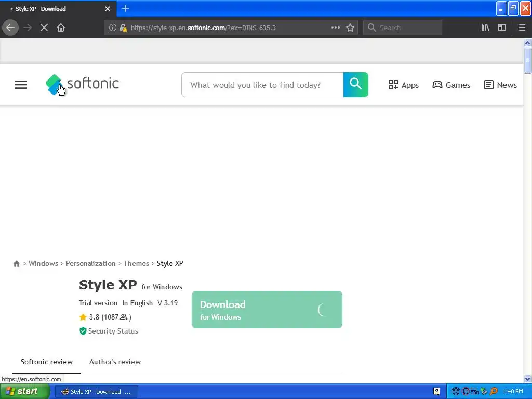532x399 pixels.
Task: Click the padlock warning icon in address bar
Action: click(x=123, y=28)
